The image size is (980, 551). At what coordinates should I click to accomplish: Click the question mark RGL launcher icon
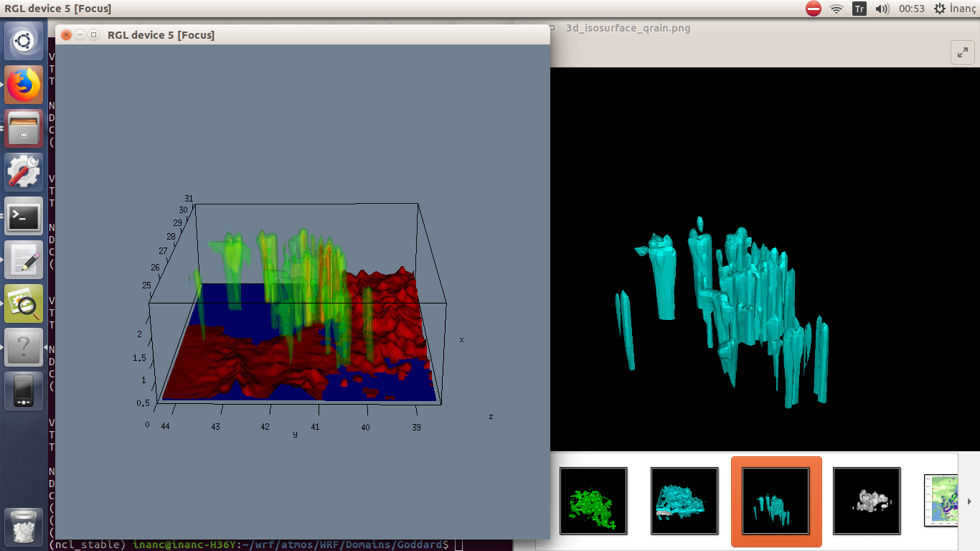click(24, 347)
